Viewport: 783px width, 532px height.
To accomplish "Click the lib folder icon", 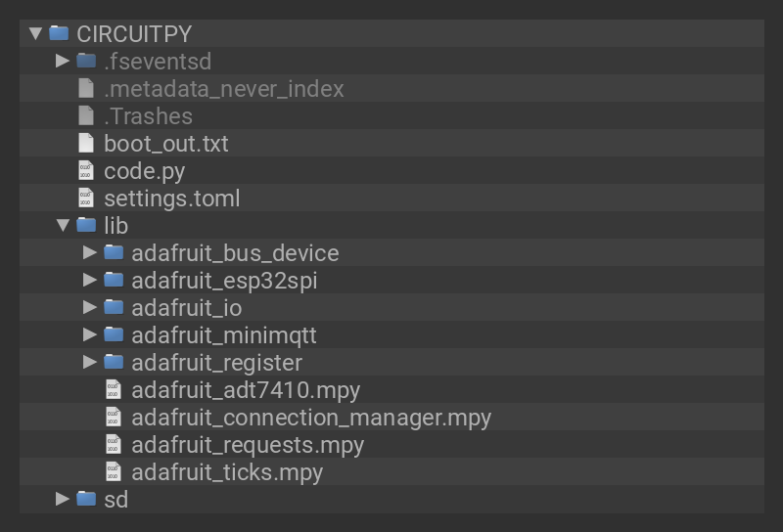I will [86, 225].
